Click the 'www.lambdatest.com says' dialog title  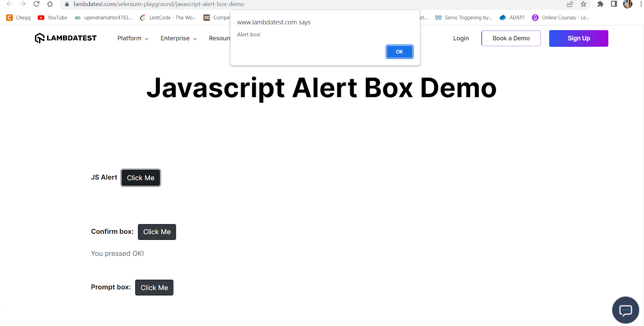(x=274, y=23)
